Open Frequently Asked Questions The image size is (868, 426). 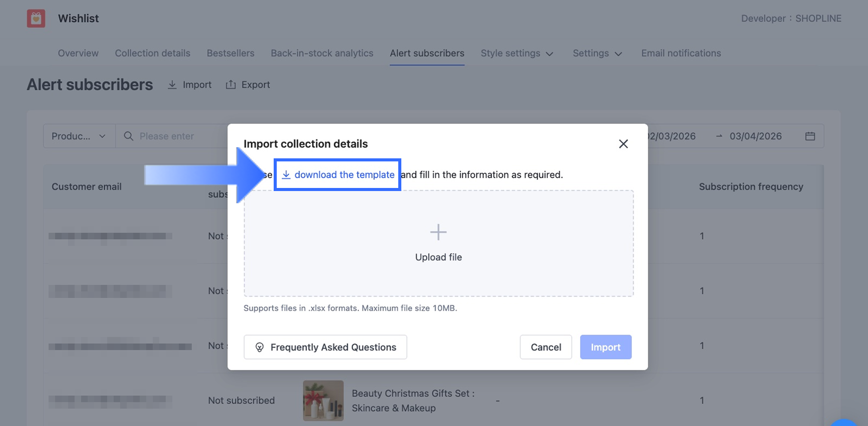325,347
